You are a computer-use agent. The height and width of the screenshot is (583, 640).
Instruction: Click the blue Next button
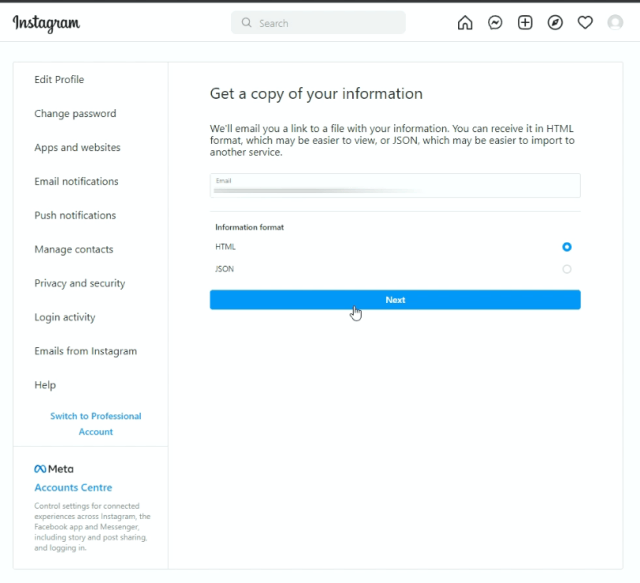pos(395,300)
